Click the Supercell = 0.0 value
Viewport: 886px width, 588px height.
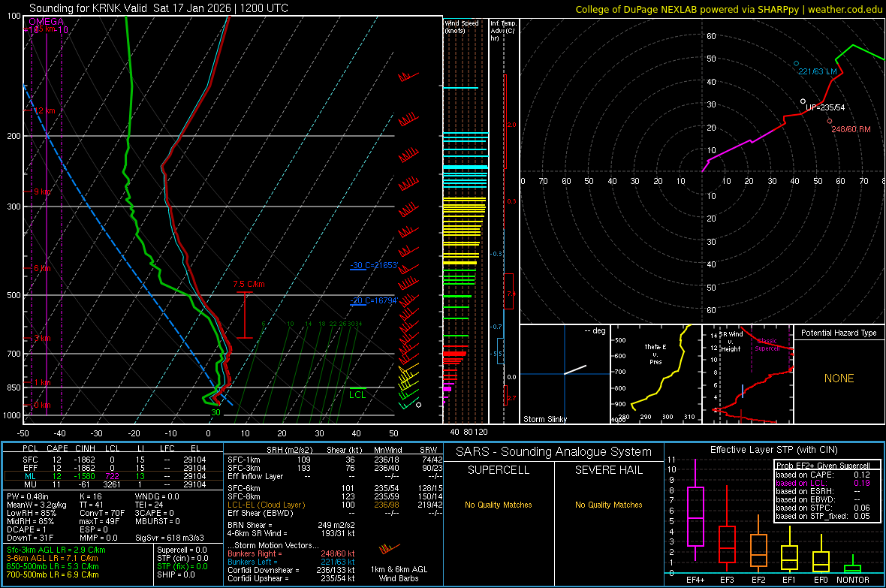pyautogui.click(x=182, y=550)
